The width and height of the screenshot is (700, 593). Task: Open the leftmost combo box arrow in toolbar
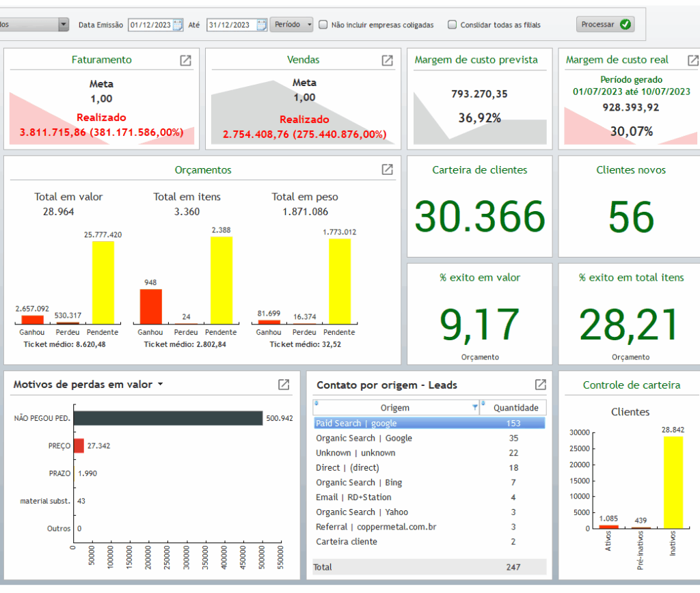64,25
